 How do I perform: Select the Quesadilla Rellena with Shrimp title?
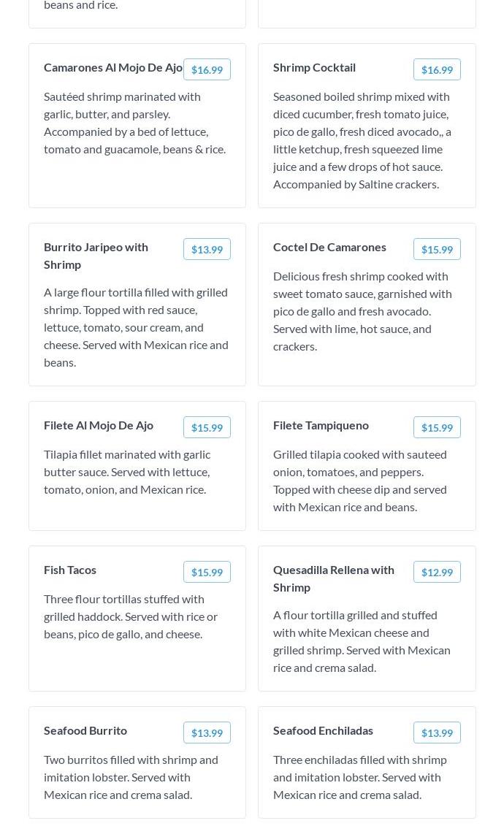333,578
